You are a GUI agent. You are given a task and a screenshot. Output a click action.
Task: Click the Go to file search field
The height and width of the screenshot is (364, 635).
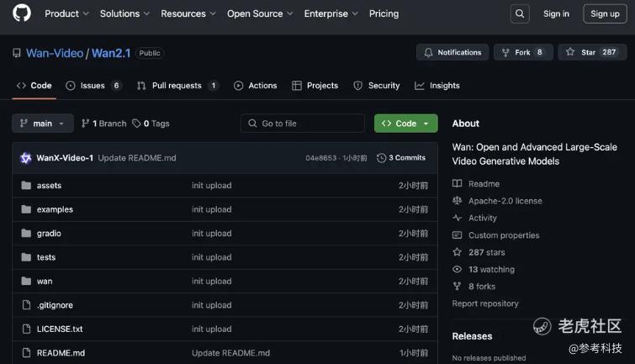303,124
